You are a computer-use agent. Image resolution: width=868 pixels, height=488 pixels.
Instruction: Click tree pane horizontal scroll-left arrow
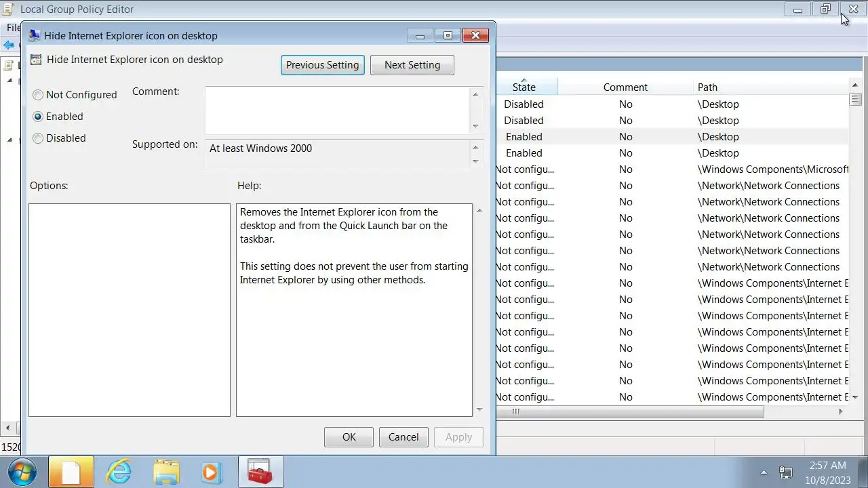coord(8,428)
